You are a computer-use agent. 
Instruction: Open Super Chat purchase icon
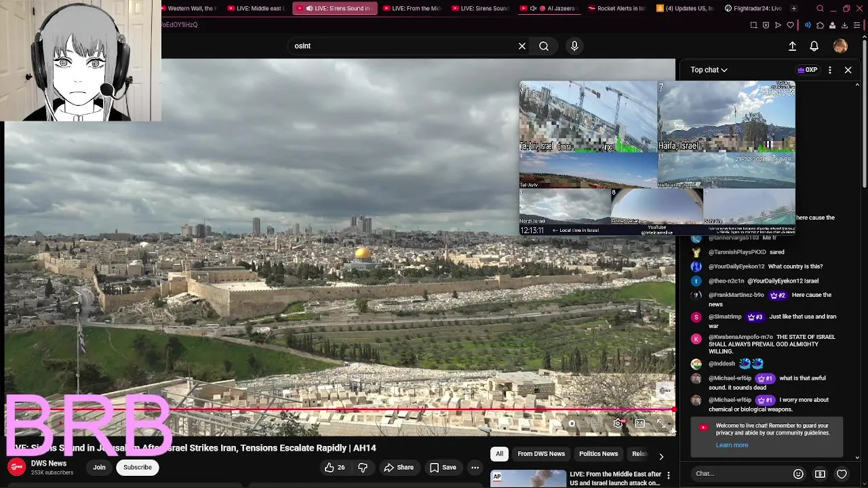coord(820,474)
